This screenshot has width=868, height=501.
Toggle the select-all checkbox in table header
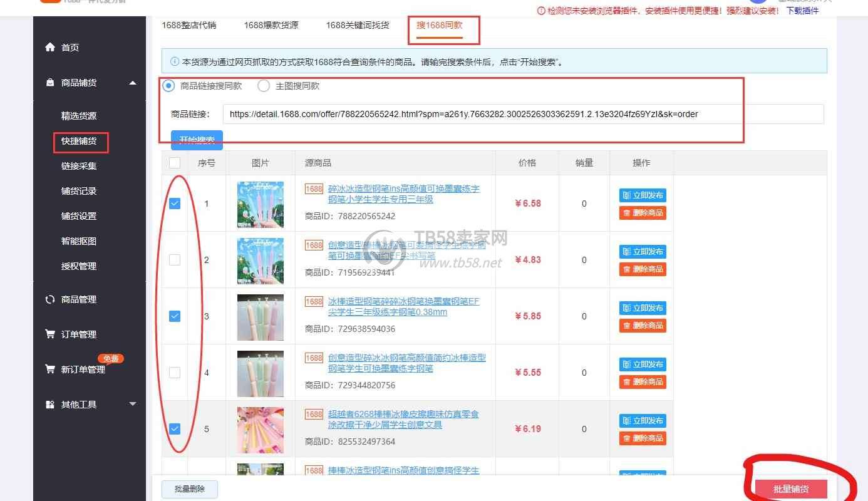[175, 163]
